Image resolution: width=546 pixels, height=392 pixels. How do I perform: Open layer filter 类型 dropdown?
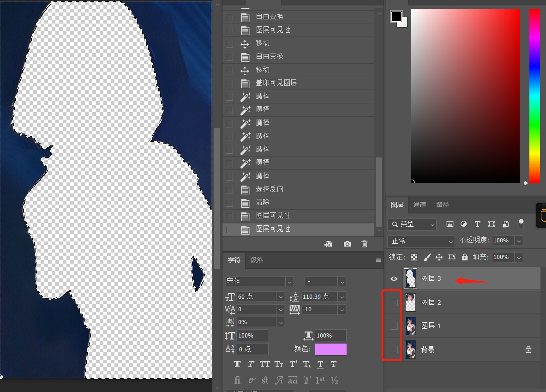click(x=412, y=224)
